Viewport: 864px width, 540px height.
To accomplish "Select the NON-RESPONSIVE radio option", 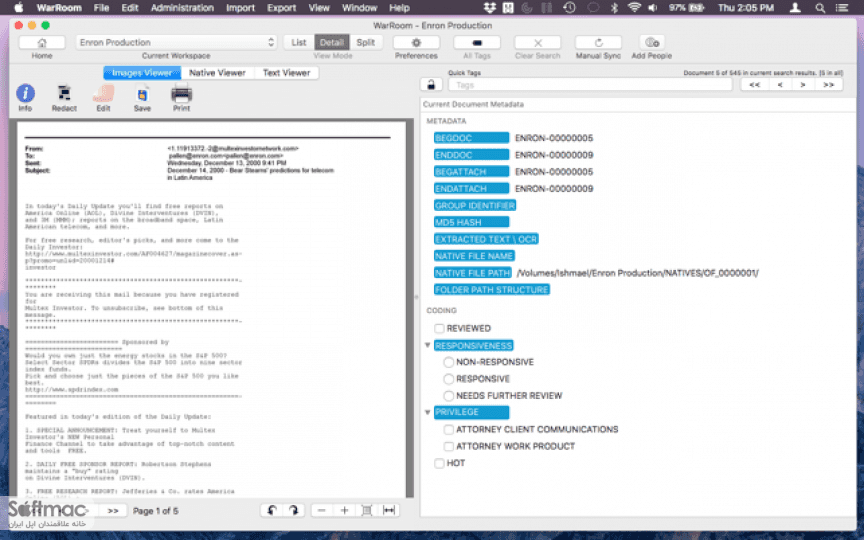I will coord(449,362).
